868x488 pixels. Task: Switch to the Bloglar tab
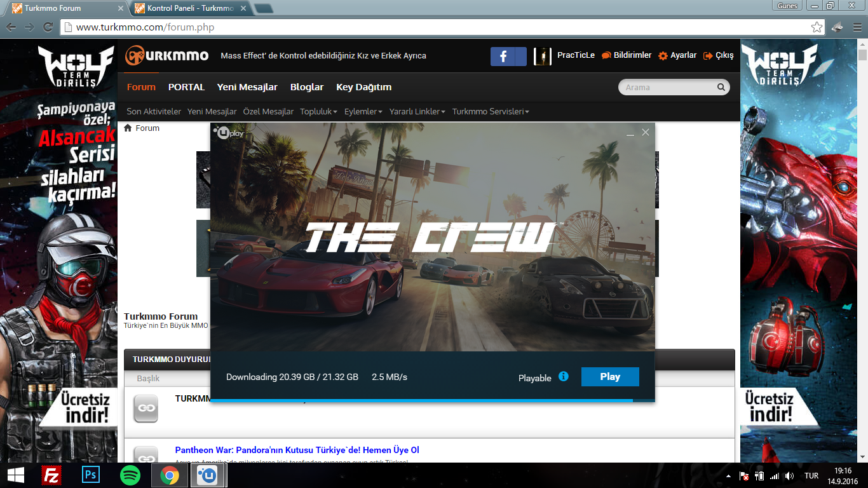tap(307, 87)
